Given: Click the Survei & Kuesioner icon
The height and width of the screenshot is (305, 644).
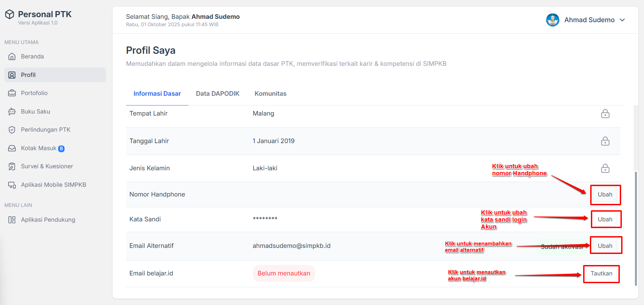Looking at the screenshot, I should (12, 166).
